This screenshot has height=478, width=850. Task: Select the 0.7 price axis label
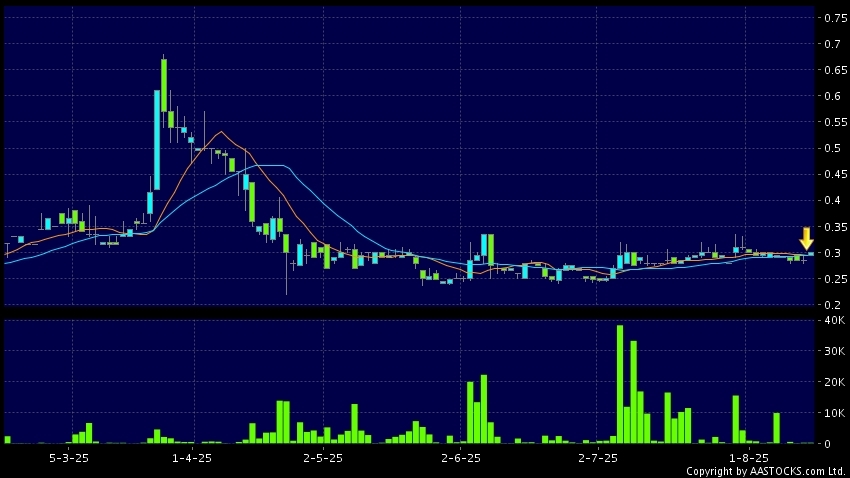[x=833, y=44]
